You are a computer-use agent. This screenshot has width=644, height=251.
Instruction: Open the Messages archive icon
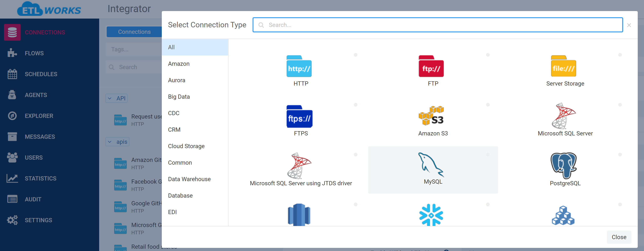point(12,137)
